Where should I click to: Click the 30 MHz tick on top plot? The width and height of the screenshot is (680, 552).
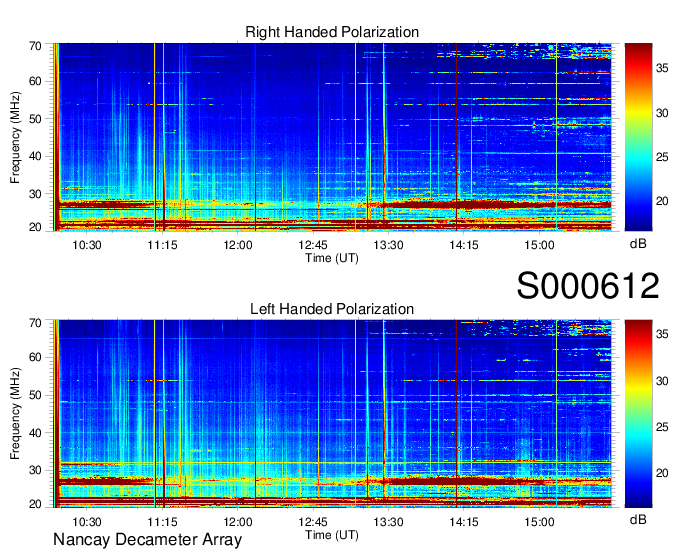[35, 194]
